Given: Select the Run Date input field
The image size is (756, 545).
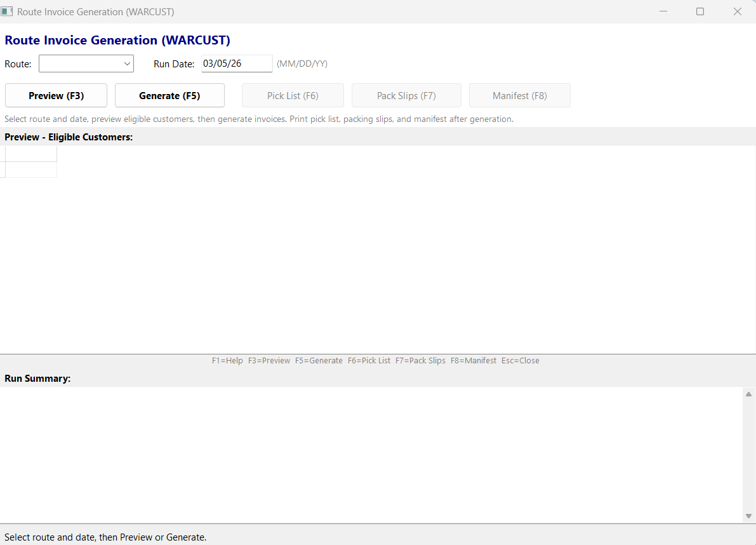Looking at the screenshot, I should (x=236, y=64).
